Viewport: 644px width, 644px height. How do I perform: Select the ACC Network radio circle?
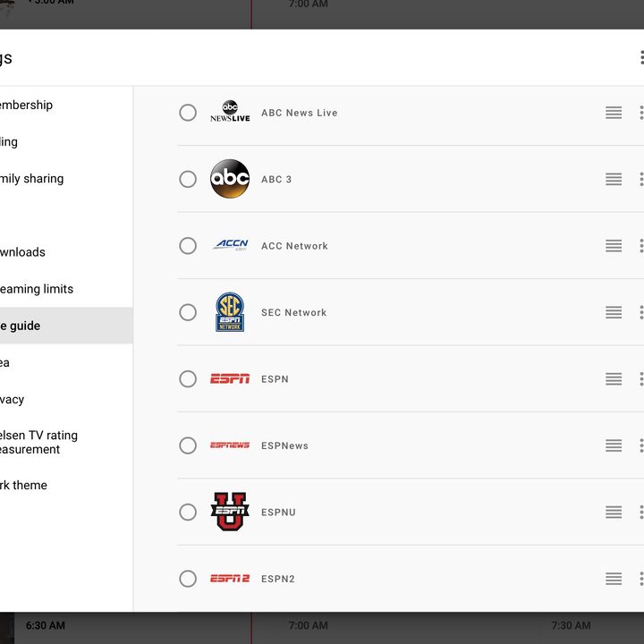coord(188,246)
